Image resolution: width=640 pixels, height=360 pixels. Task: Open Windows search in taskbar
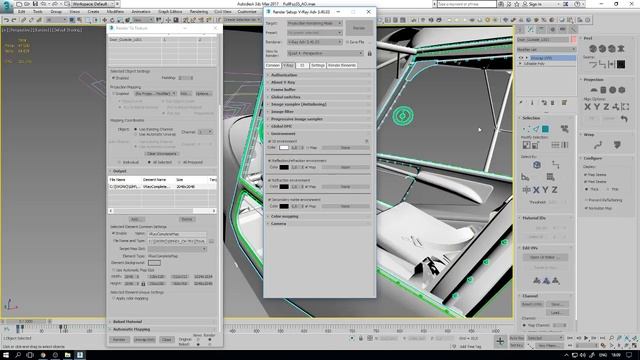pyautogui.click(x=18, y=355)
